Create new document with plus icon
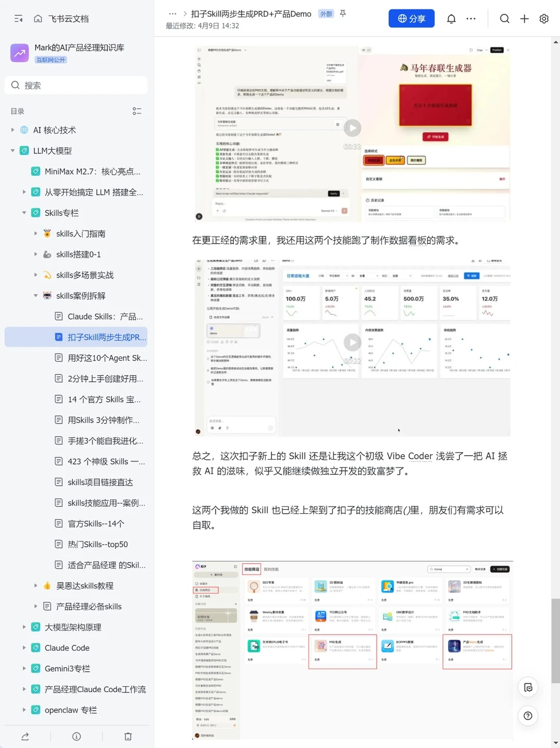The width and height of the screenshot is (560, 748). (x=524, y=19)
